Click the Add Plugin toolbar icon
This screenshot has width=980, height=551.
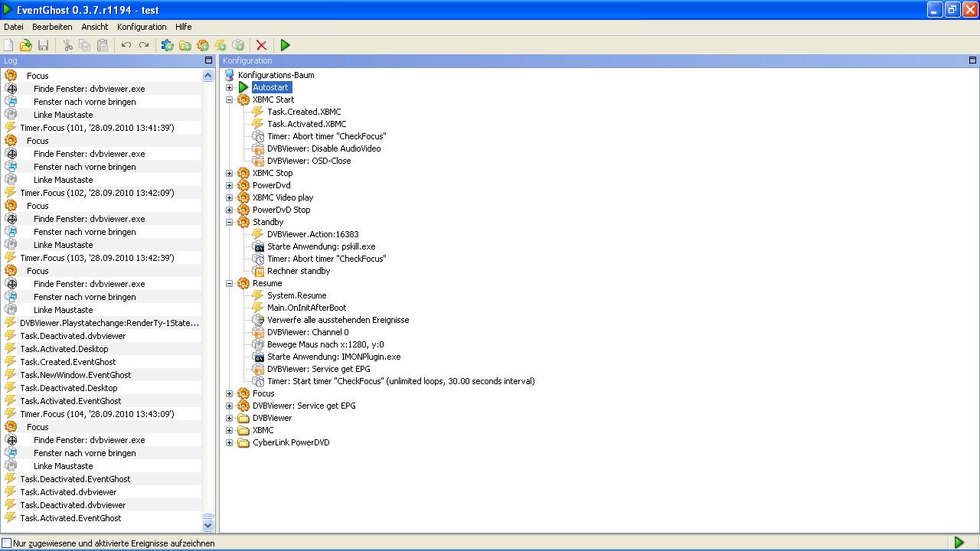(x=167, y=46)
